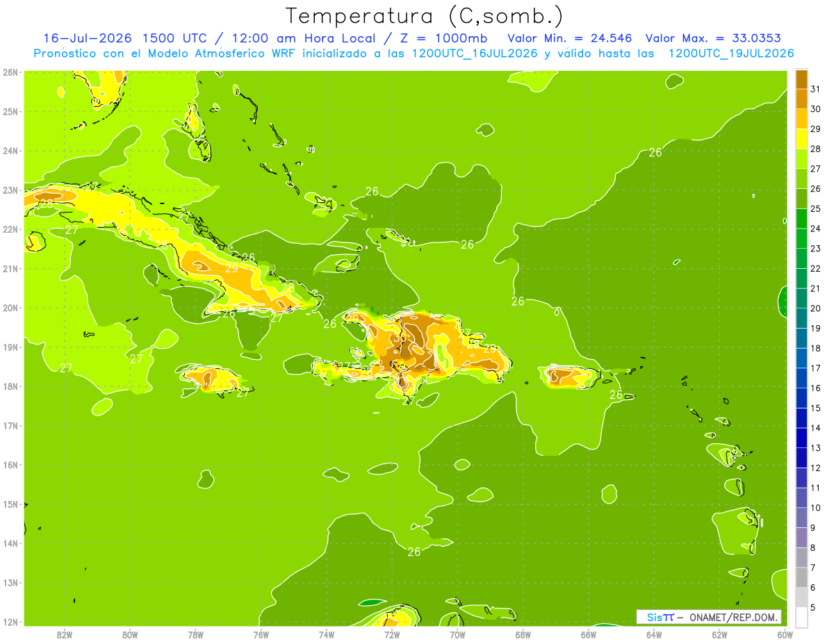Click the "74W" longitude axis label
Viewport: 834px width, 644px height.
coord(327,635)
